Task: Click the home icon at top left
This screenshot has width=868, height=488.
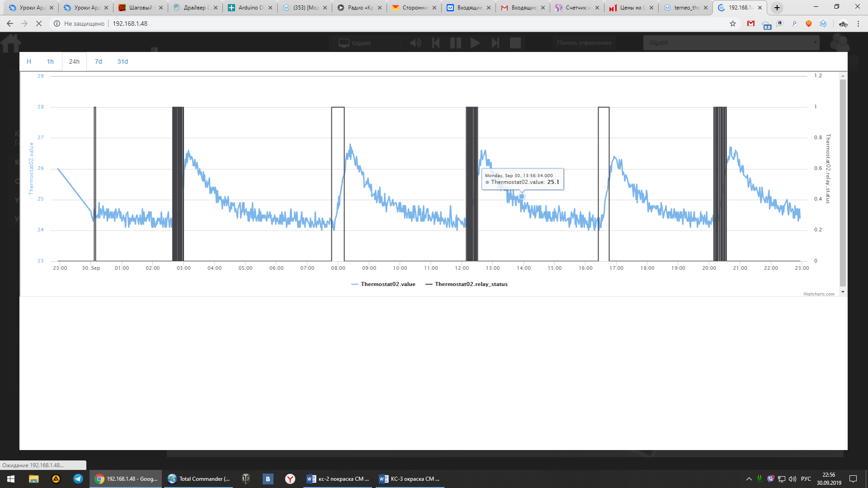Action: (x=11, y=43)
